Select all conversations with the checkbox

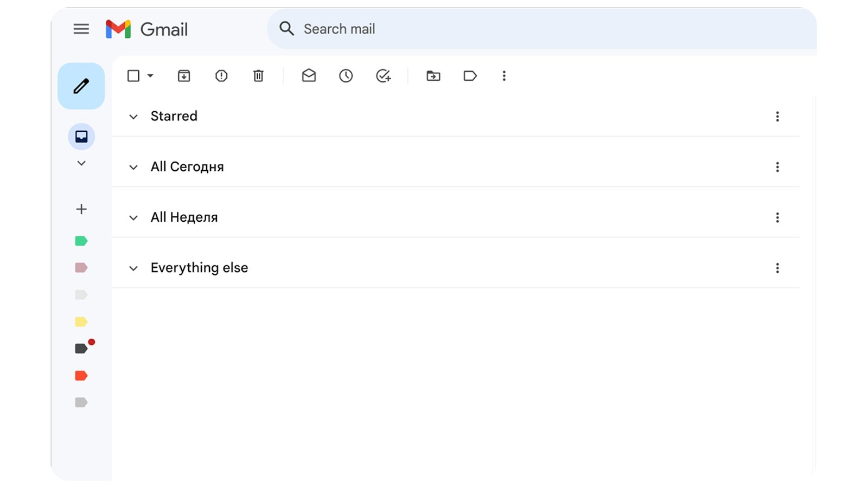tap(133, 76)
